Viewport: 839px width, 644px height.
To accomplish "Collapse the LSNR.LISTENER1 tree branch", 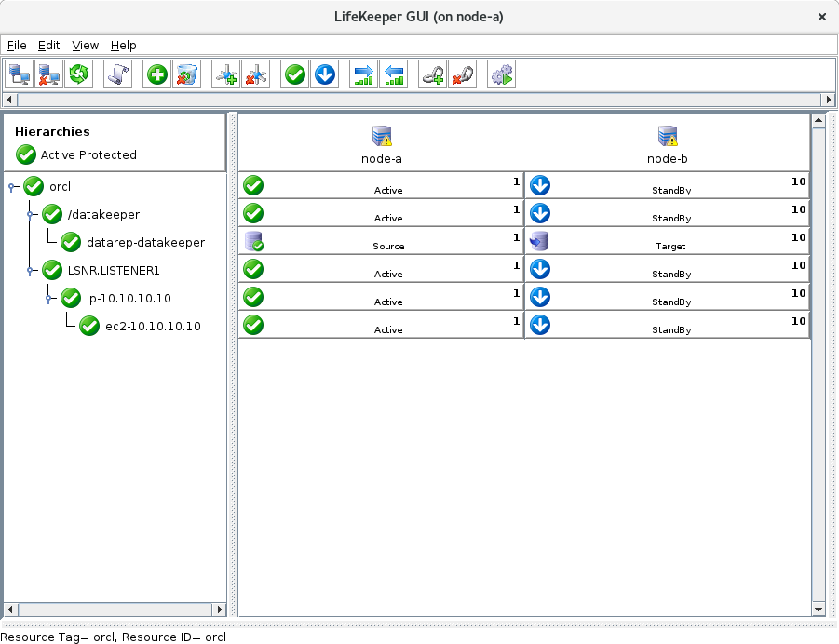I will coord(30,270).
